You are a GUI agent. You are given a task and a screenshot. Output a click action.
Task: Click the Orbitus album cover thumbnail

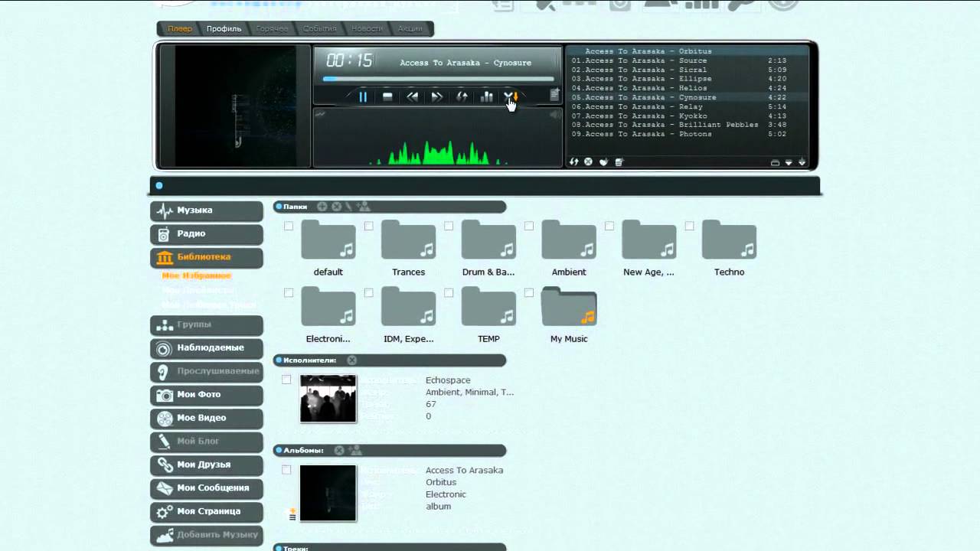328,493
